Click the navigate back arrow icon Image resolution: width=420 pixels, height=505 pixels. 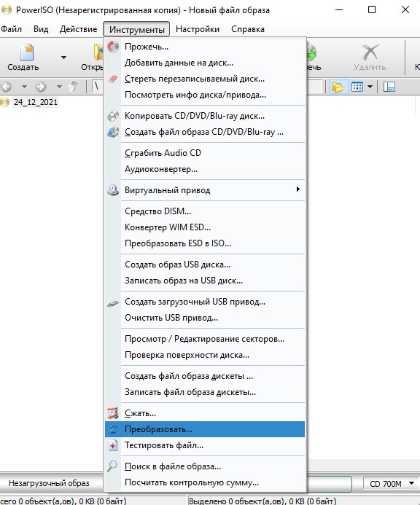(6, 87)
